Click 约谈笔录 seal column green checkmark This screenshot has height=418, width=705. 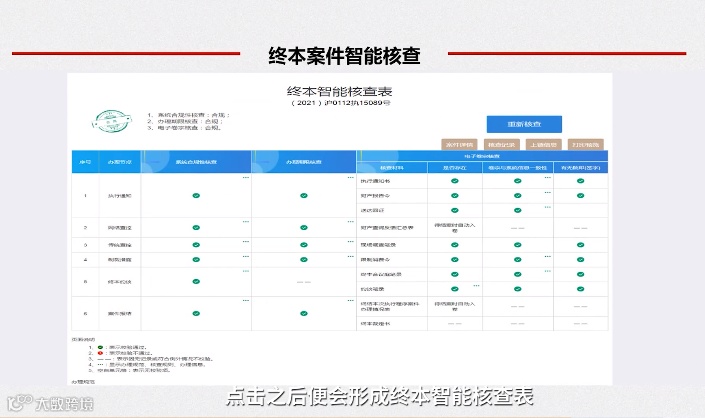580,289
